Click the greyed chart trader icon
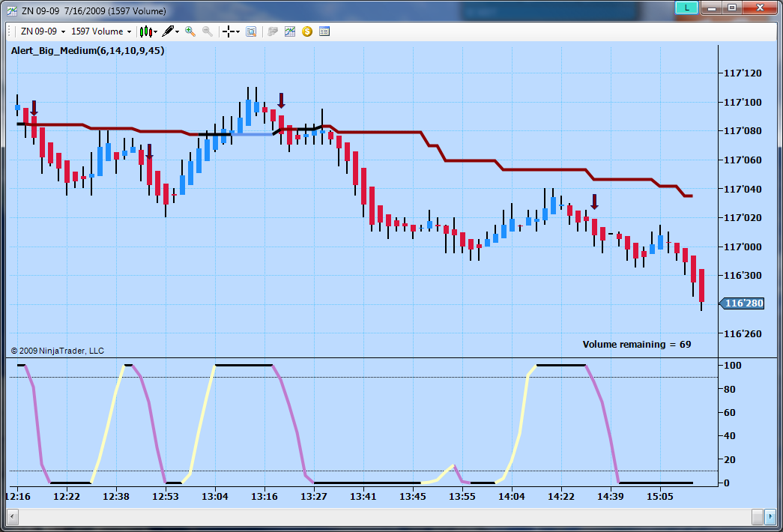Screen dimensions: 783x532 [273, 31]
